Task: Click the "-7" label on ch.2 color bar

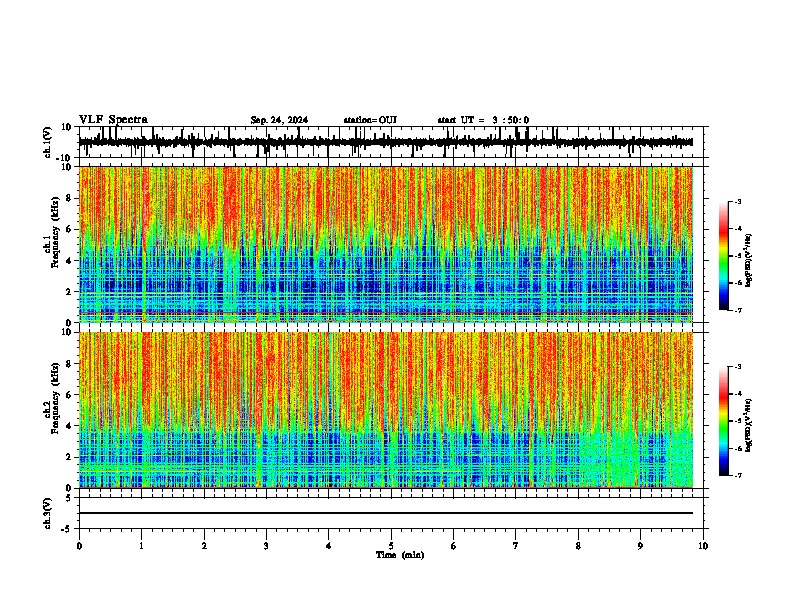Action: pyautogui.click(x=738, y=476)
